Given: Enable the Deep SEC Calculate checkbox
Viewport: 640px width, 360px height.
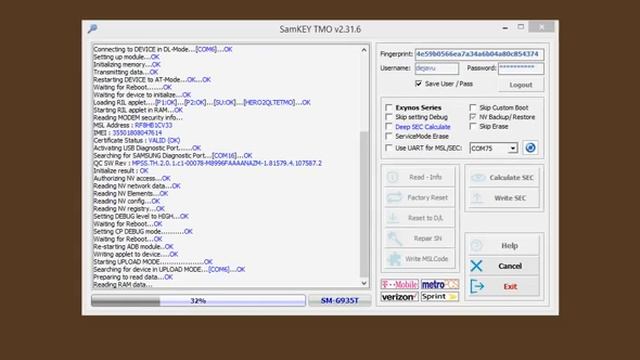Looking at the screenshot, I should 389,127.
